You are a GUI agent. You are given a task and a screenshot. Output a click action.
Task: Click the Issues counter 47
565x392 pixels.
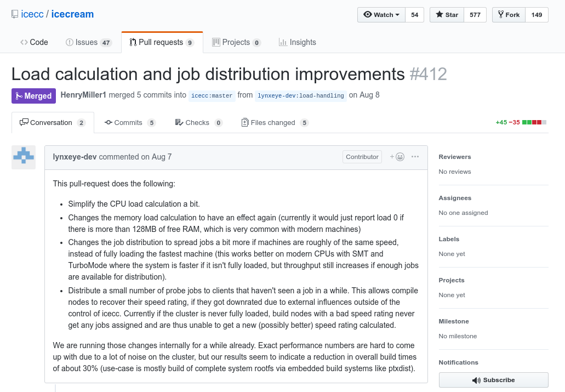[106, 43]
